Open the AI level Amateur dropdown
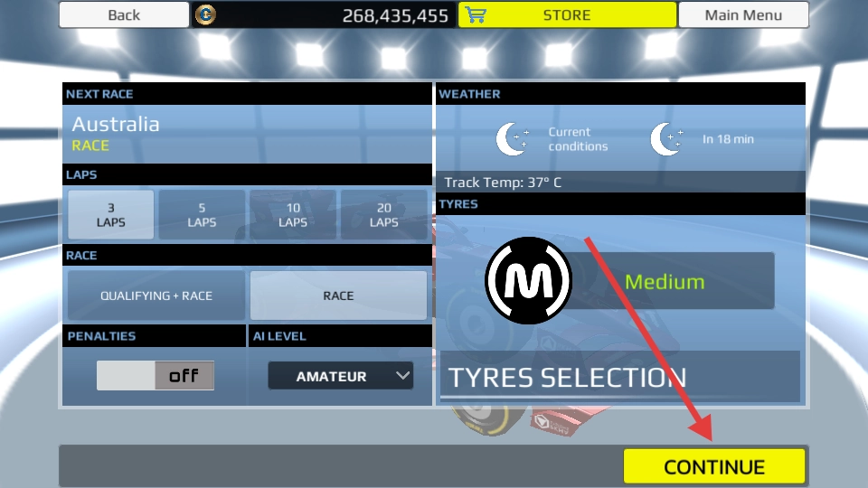This screenshot has height=488, width=868. 341,376
